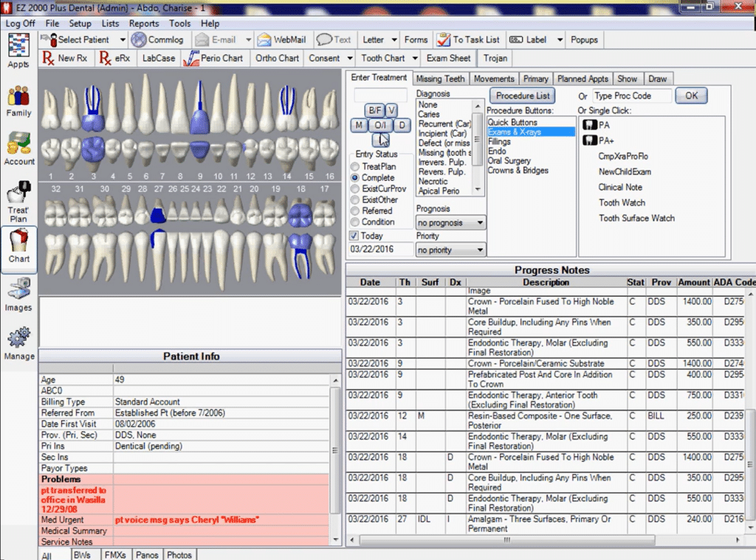
Task: Open the Prognosis dropdown
Action: (x=450, y=223)
